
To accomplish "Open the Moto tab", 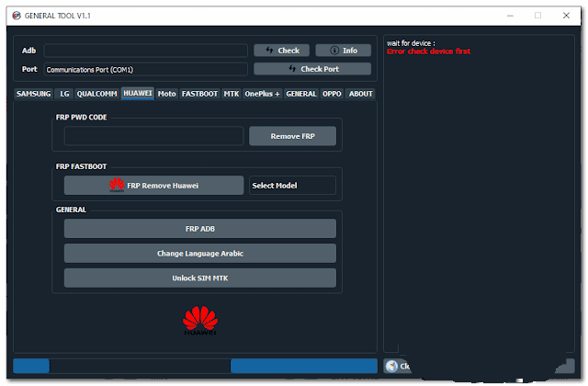I will tap(166, 94).
